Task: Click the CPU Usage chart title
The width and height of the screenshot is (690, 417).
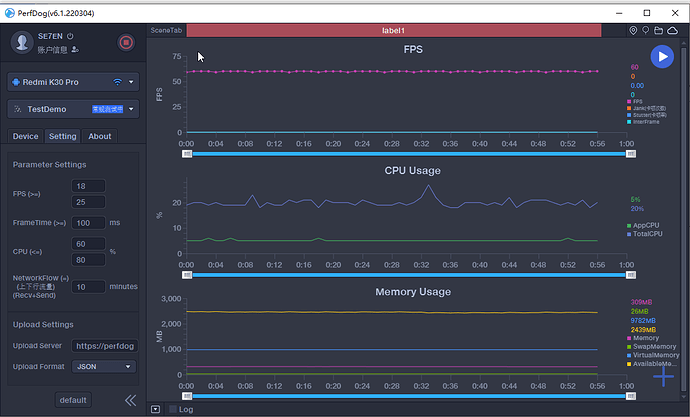Action: (x=412, y=171)
